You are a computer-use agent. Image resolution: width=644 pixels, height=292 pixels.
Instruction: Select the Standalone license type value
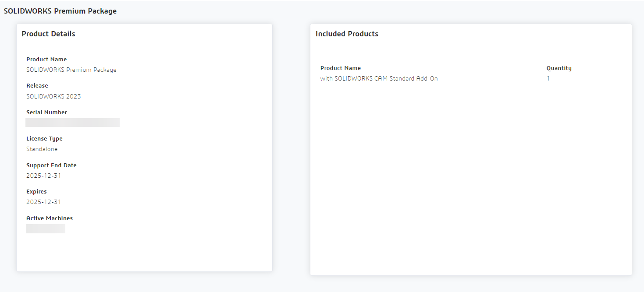click(42, 149)
